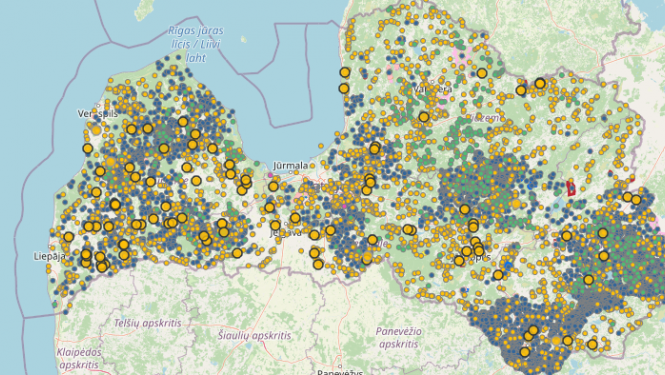The width and height of the screenshot is (665, 375).
Task: Select the large yellow marker just north of the Liepāja label
Action: 69,237
